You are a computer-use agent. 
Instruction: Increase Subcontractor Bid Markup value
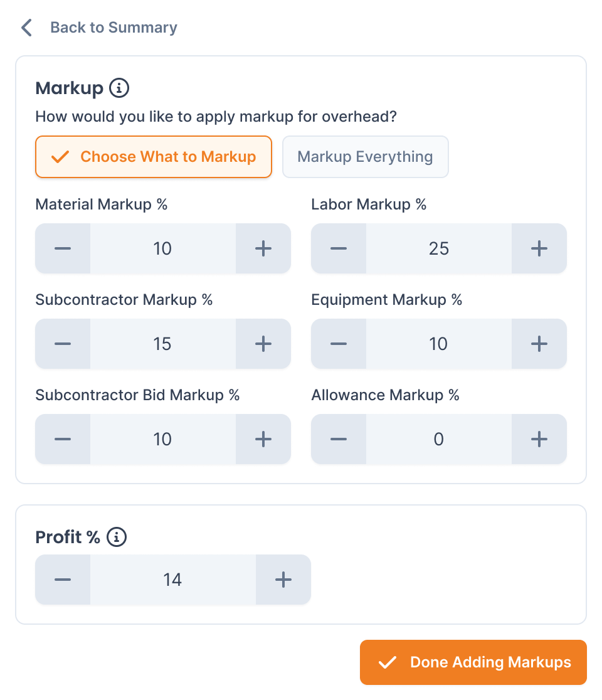point(263,439)
